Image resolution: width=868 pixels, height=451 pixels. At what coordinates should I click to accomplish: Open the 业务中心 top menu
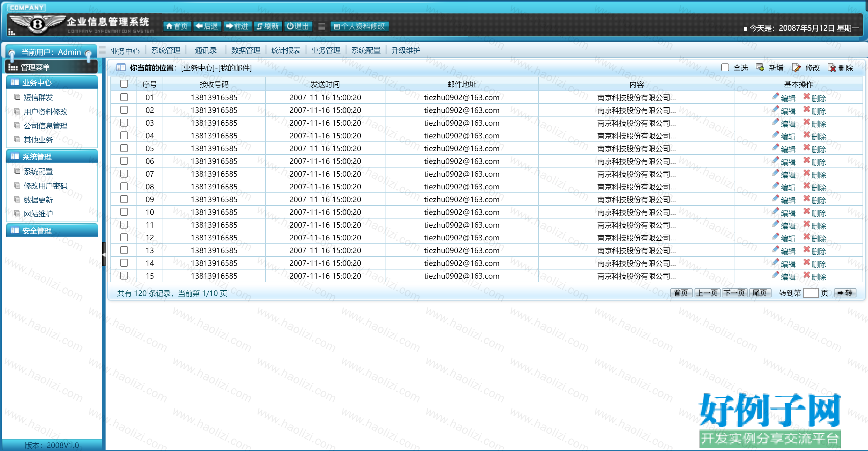pyautogui.click(x=125, y=51)
